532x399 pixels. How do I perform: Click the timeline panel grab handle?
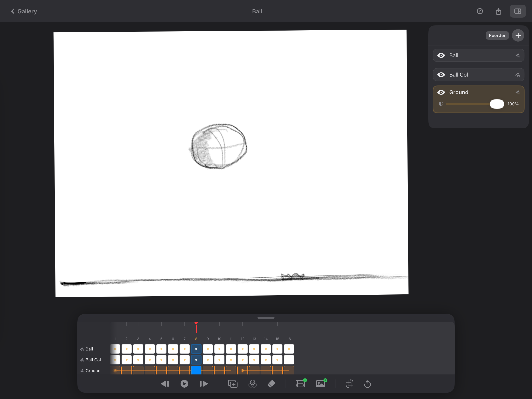click(266, 318)
